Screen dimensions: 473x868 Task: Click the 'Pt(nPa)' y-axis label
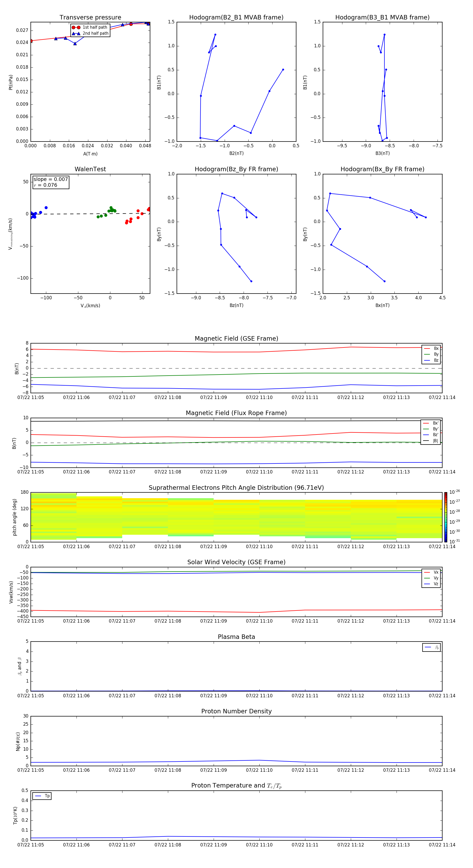tap(11, 82)
